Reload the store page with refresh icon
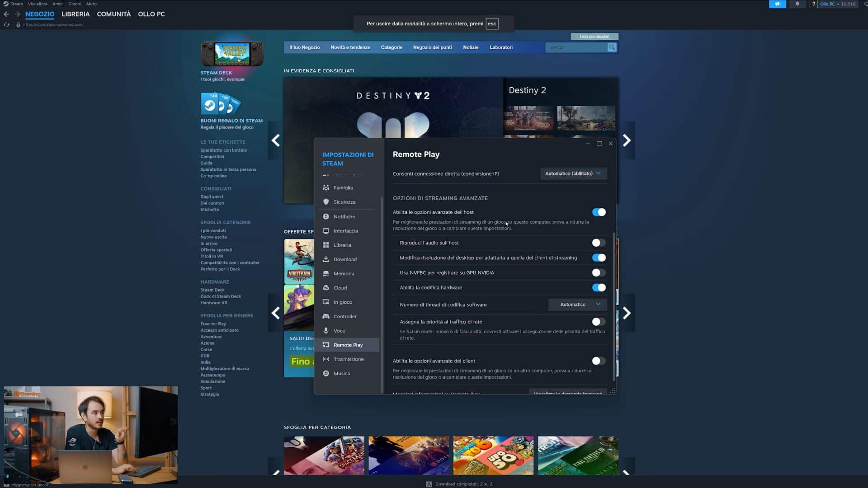The width and height of the screenshot is (868, 488). (x=6, y=25)
